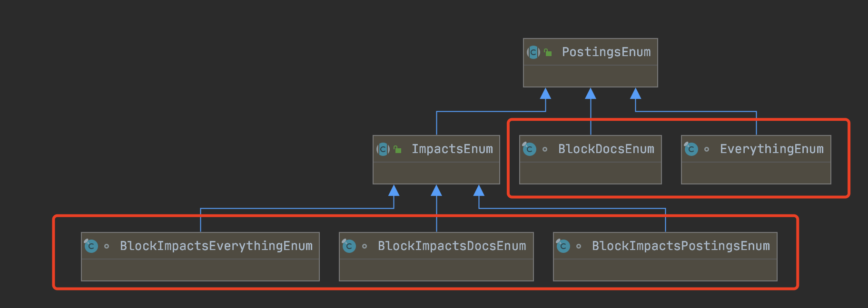Click the BlockImpactsDocsEnum class icon
This screenshot has width=868, height=308.
349,246
